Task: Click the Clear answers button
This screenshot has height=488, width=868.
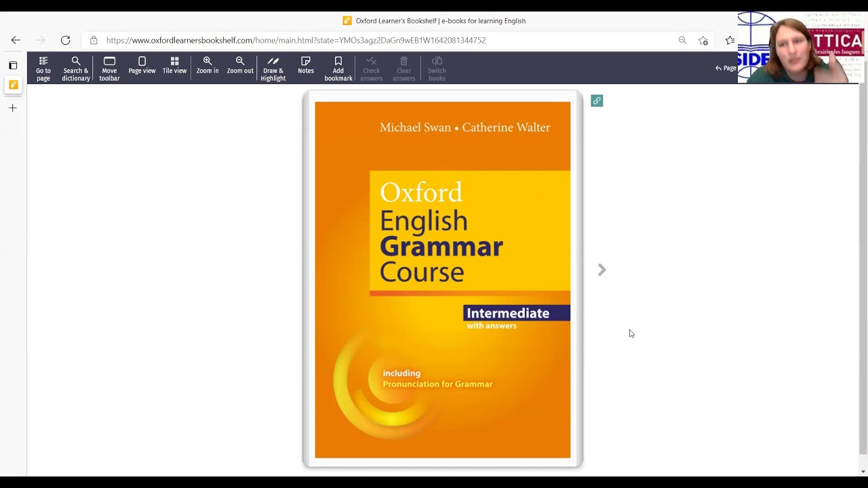Action: click(403, 69)
